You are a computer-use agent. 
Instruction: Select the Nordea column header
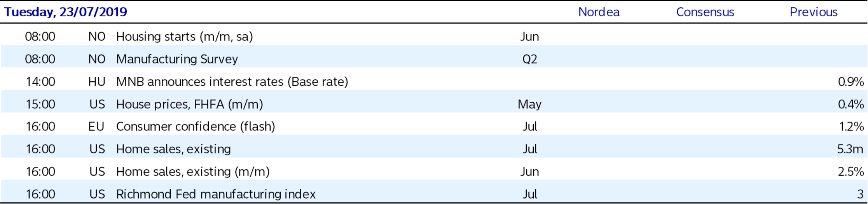point(599,12)
